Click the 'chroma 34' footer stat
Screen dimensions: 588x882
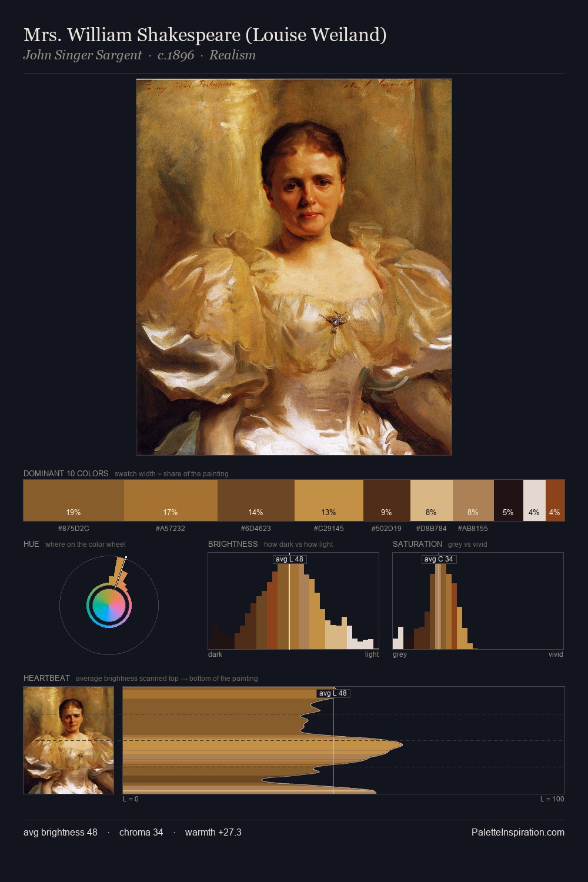[141, 833]
